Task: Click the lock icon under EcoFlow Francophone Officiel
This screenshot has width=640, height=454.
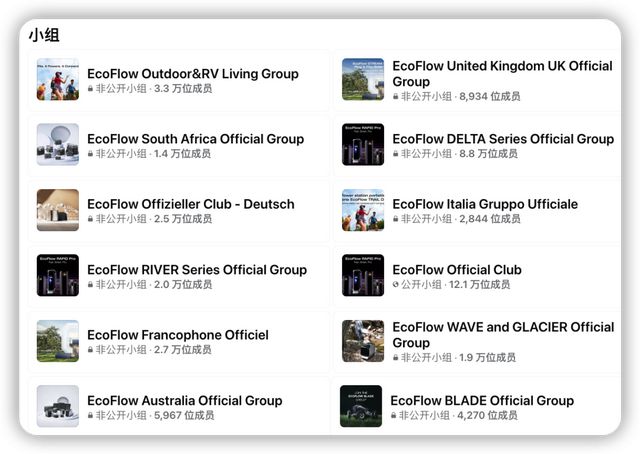Action: 91,351
